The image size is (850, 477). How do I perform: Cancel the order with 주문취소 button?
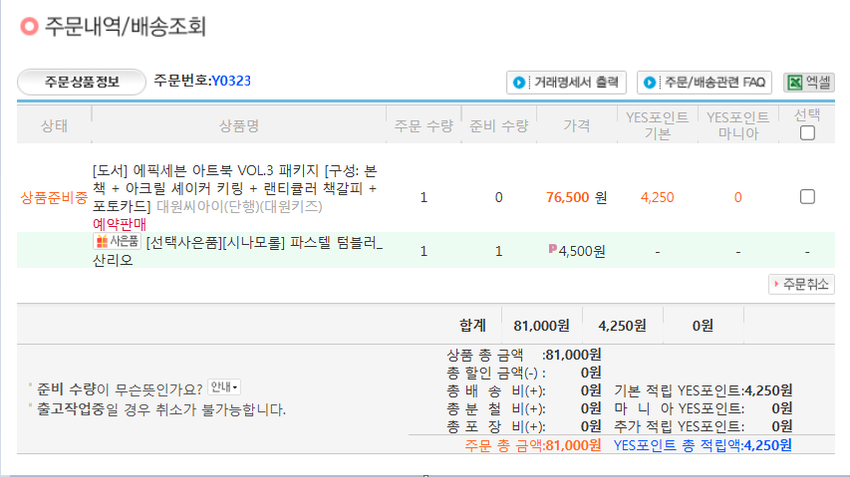[801, 284]
